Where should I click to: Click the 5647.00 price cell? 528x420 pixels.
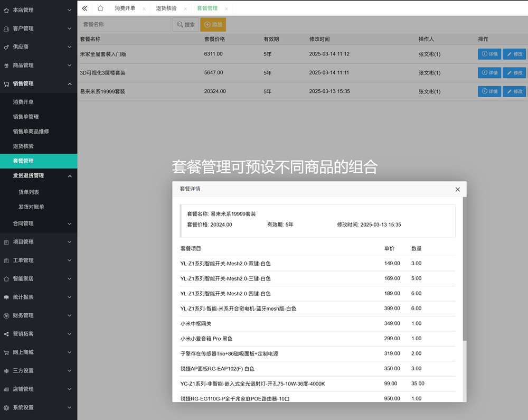pos(213,72)
